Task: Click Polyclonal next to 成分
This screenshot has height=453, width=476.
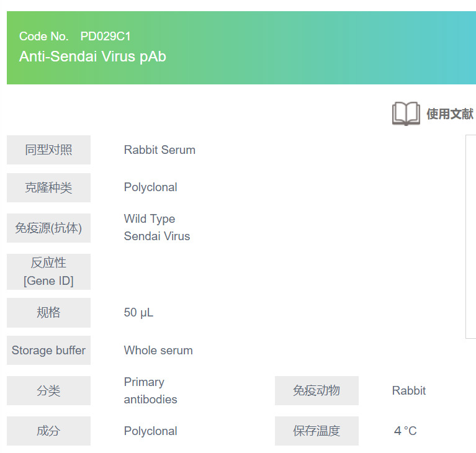Action: (150, 431)
